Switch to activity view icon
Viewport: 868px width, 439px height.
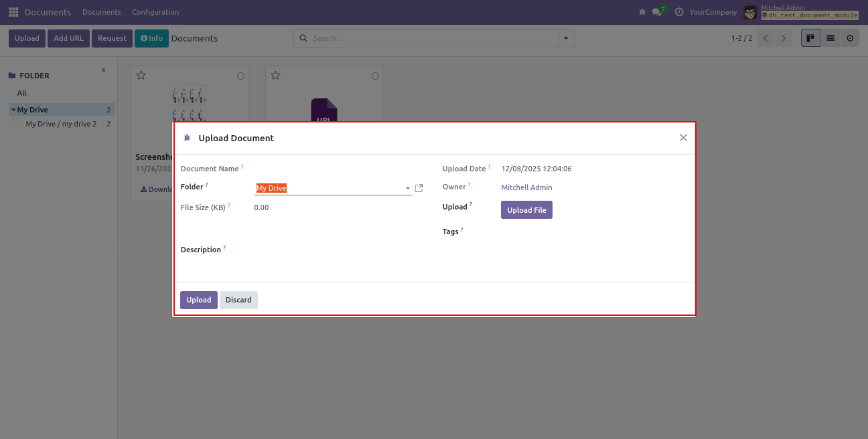tap(850, 38)
